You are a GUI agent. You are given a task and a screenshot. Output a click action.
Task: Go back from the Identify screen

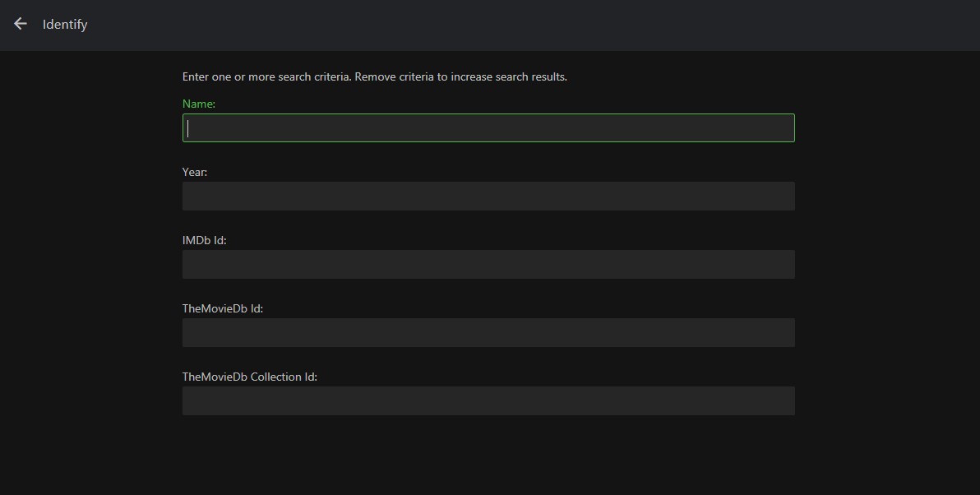coord(21,24)
